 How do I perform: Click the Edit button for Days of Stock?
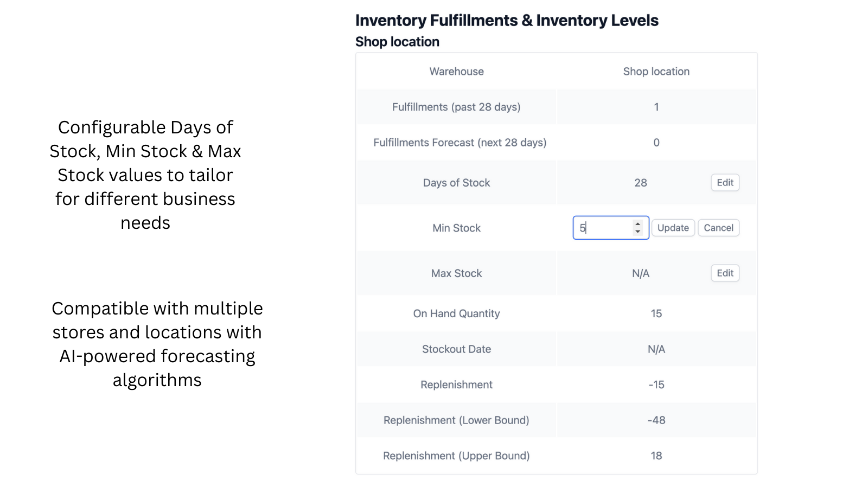pyautogui.click(x=725, y=183)
